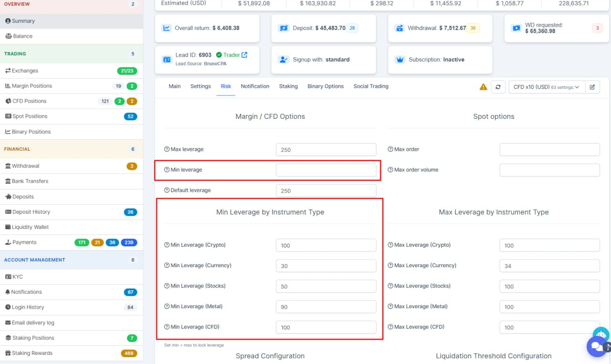Open the Balance sidebar item
Viewport: 611px width, 364px height.
click(71, 36)
